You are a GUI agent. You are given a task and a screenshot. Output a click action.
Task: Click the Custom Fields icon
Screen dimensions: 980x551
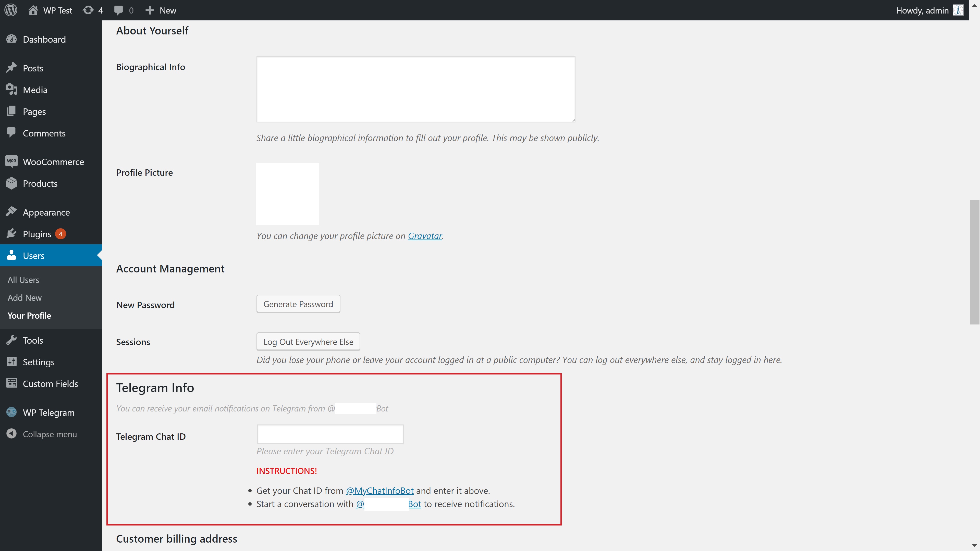pos(11,383)
